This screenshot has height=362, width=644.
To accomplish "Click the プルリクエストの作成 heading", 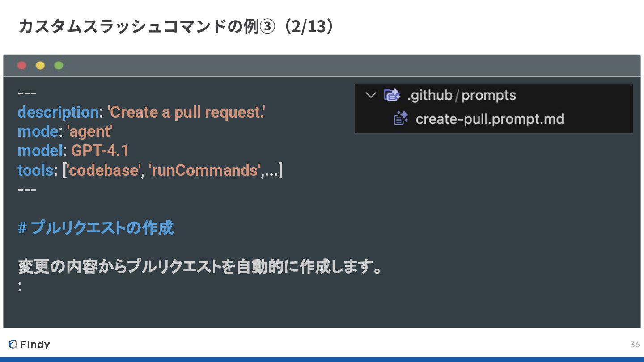I will 96,228.
